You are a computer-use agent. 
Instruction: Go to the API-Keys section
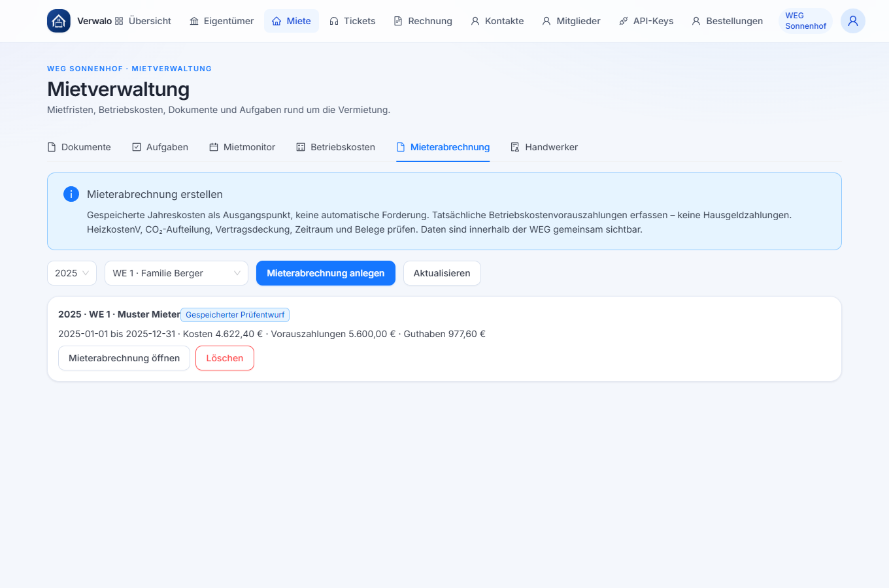(x=646, y=21)
